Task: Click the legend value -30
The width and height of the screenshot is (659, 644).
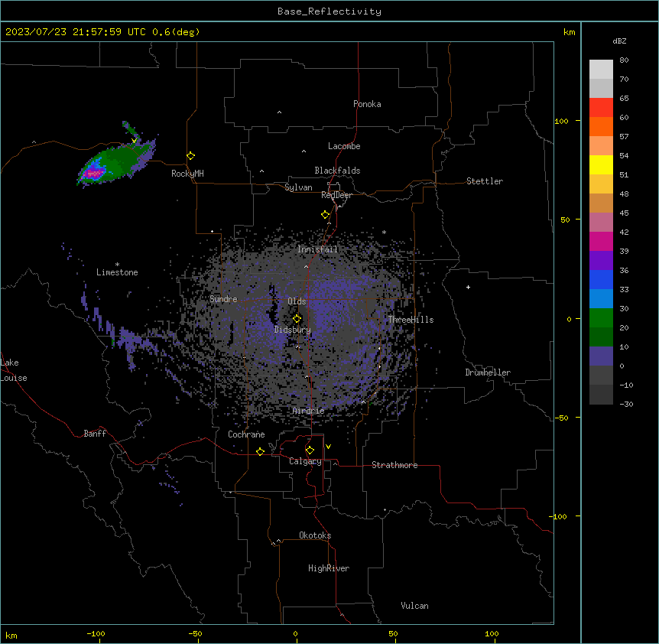Action: [x=626, y=404]
